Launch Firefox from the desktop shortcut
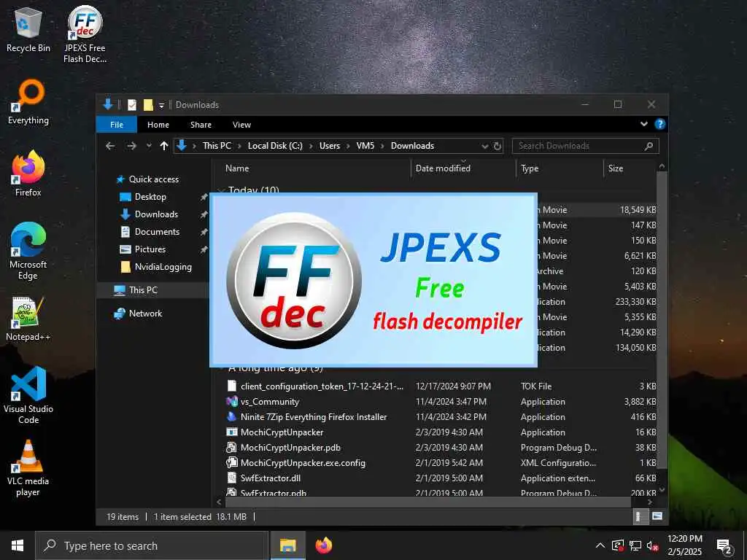747x560 pixels. tap(28, 174)
